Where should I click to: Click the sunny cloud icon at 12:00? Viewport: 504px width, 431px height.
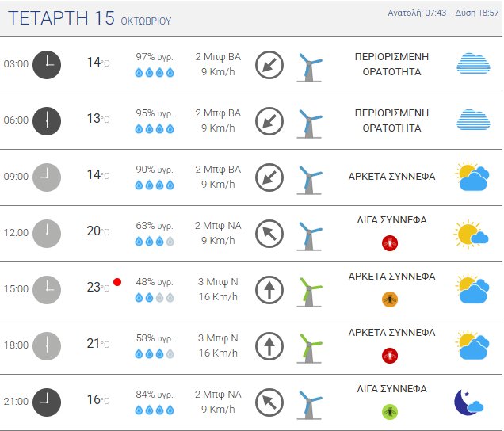pyautogui.click(x=472, y=233)
